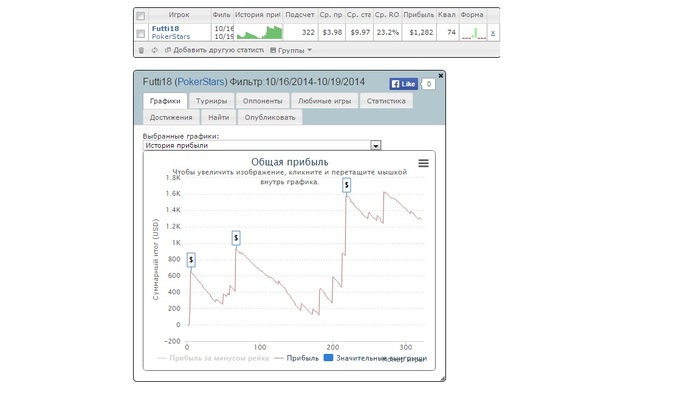700x394 pixels.
Task: Click the Facebook like count box showing 0
Action: click(x=429, y=84)
